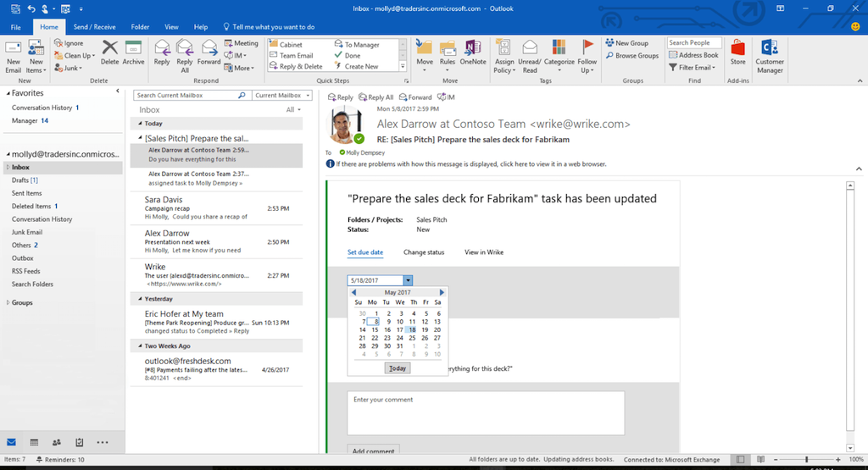The image size is (868, 470).
Task: Collapse the Favorites section
Action: [x=8, y=93]
